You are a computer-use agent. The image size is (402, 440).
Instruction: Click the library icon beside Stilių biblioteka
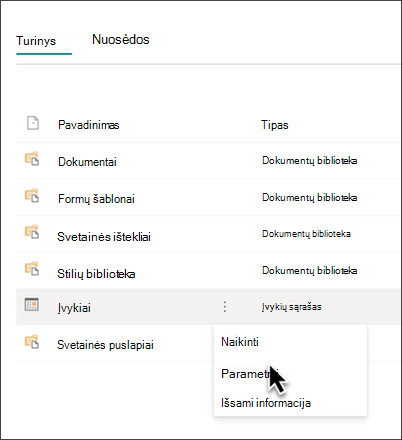32,269
